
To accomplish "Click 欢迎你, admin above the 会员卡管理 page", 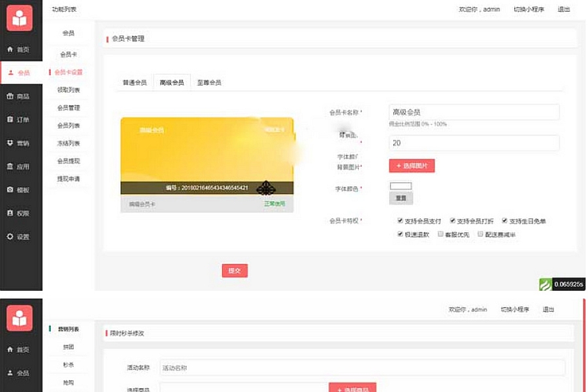I will tap(480, 9).
